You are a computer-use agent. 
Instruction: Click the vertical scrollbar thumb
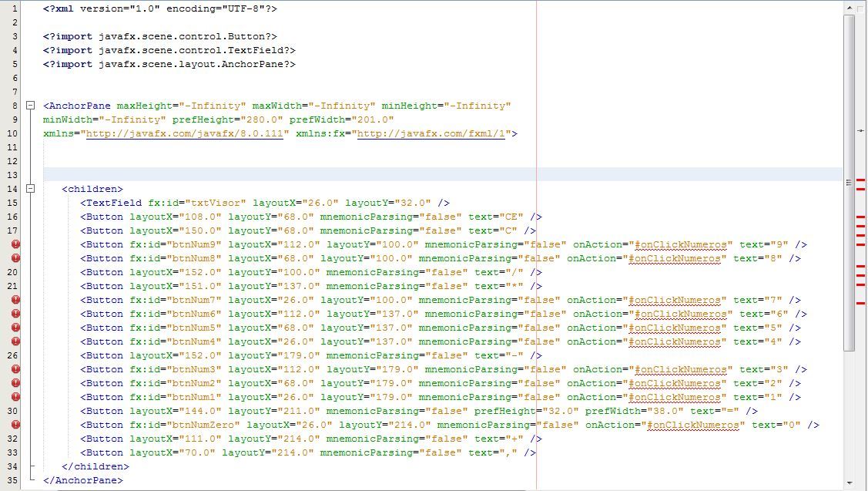[x=850, y=183]
